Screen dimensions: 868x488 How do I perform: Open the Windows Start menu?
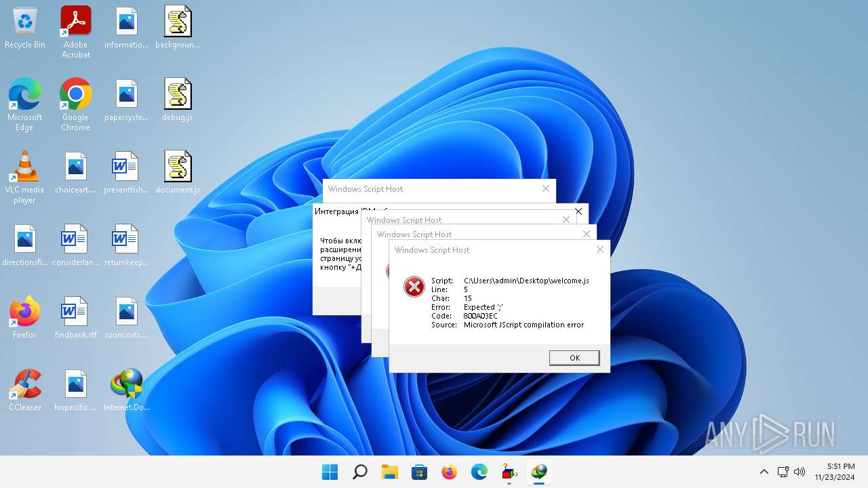330,472
